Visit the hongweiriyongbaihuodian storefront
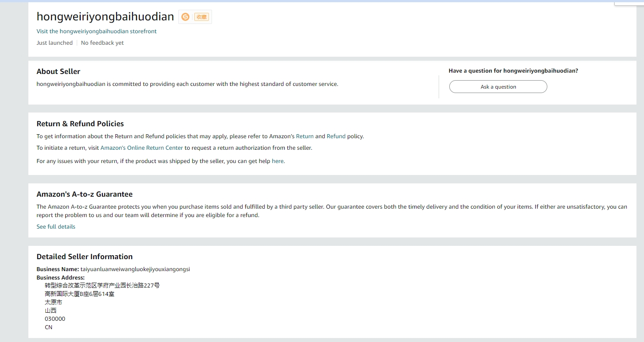 tap(96, 31)
